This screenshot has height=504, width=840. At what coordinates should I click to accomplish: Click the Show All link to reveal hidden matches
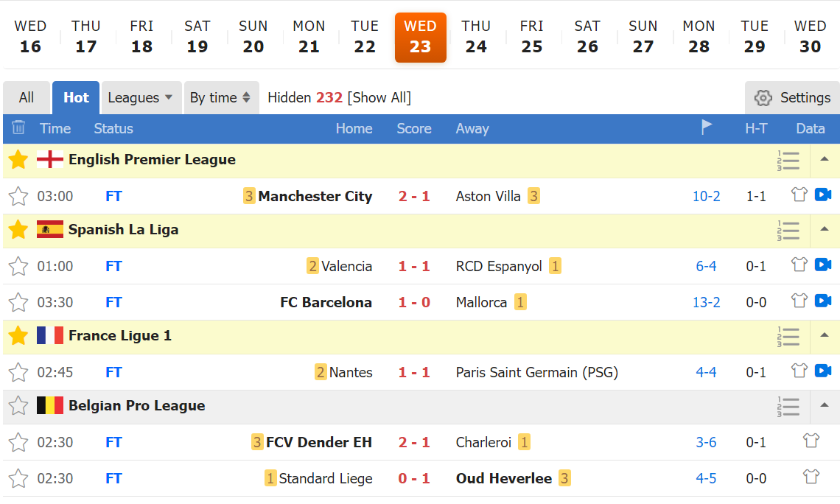click(379, 97)
